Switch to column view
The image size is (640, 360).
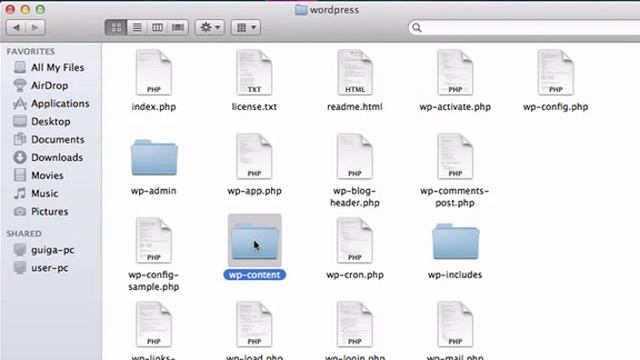coord(157,27)
